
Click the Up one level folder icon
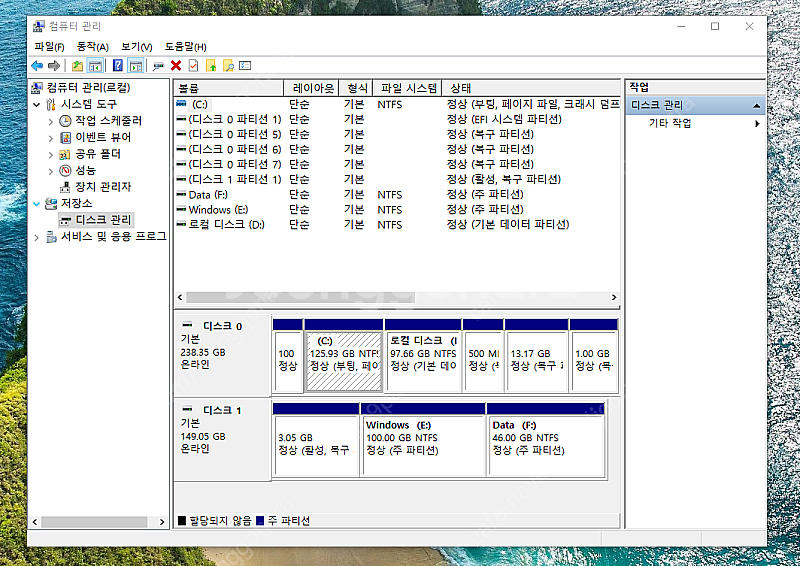(x=77, y=65)
